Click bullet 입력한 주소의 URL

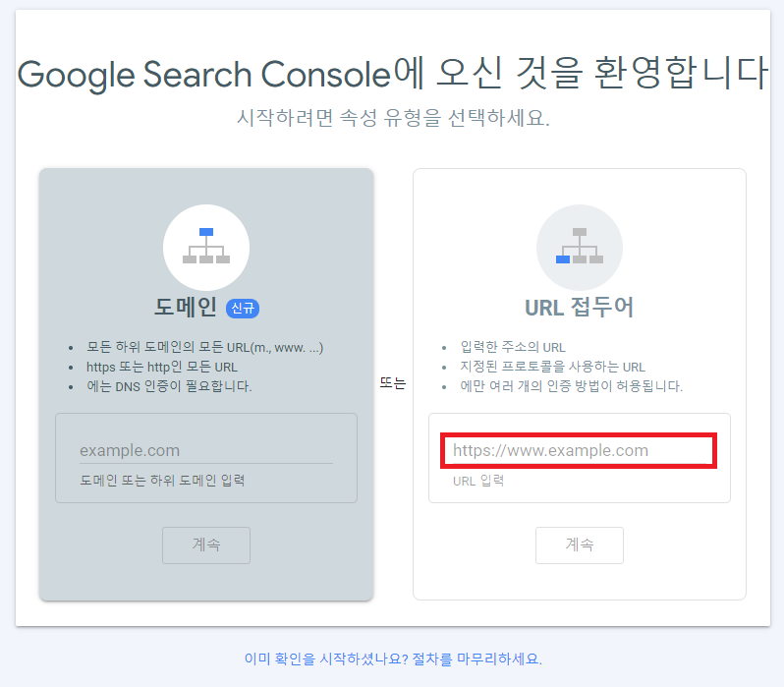513,347
